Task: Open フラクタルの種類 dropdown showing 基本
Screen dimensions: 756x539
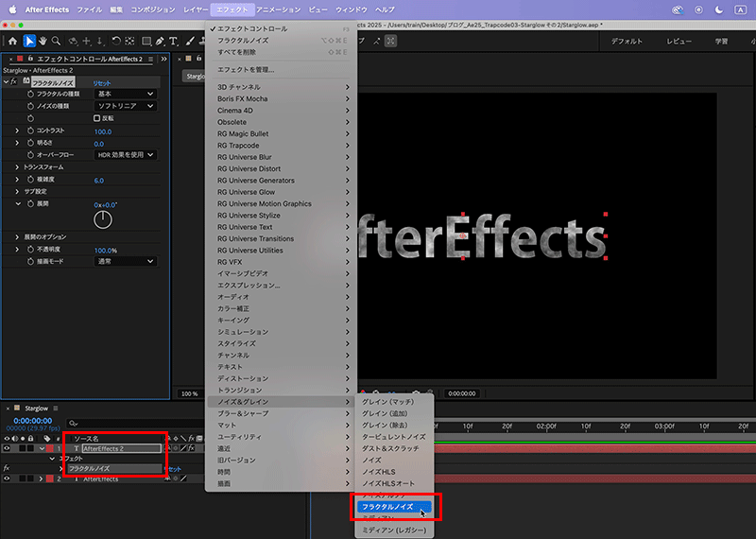Action: tap(125, 94)
